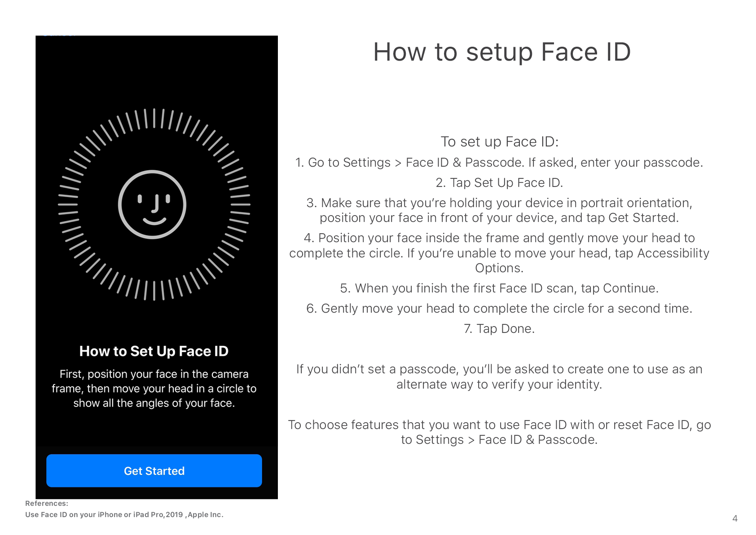This screenshot has width=756, height=535.
Task: Tap the blue Get Started button
Action: click(x=154, y=470)
